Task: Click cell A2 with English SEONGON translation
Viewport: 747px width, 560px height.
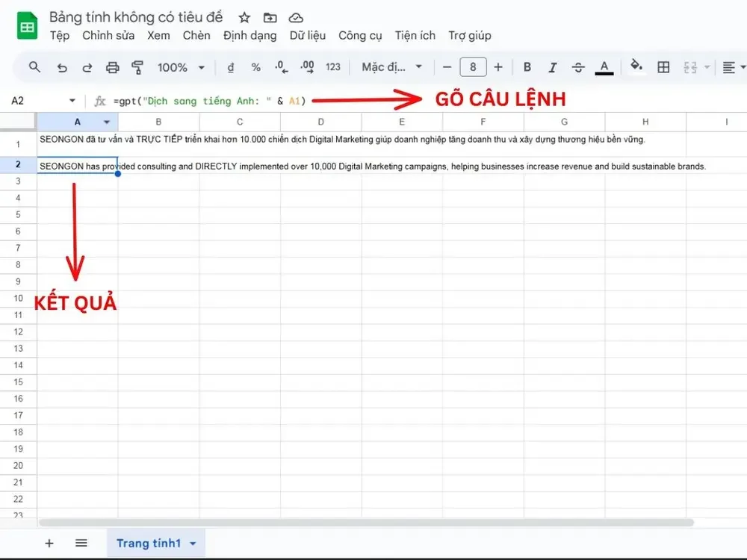Action: tap(77, 165)
